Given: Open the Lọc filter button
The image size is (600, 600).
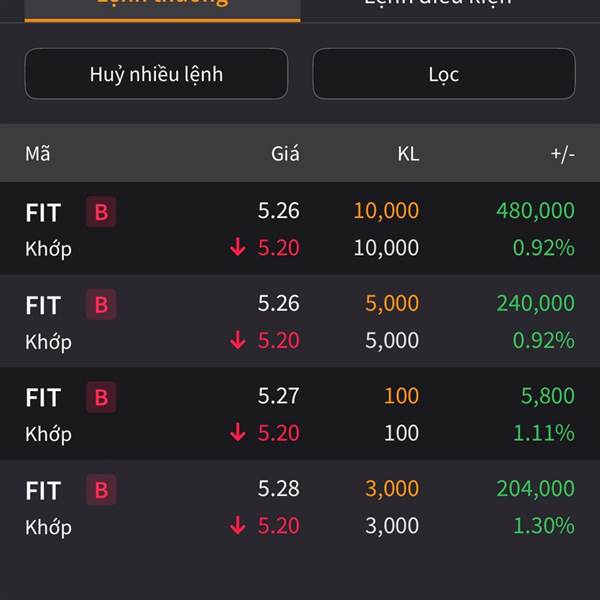Looking at the screenshot, I should click(444, 74).
